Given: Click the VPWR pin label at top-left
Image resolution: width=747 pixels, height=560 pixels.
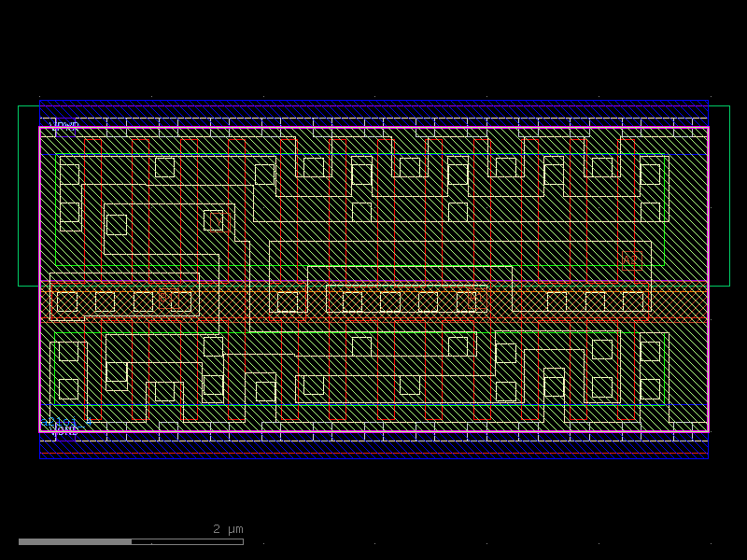Looking at the screenshot, I should tap(66, 125).
